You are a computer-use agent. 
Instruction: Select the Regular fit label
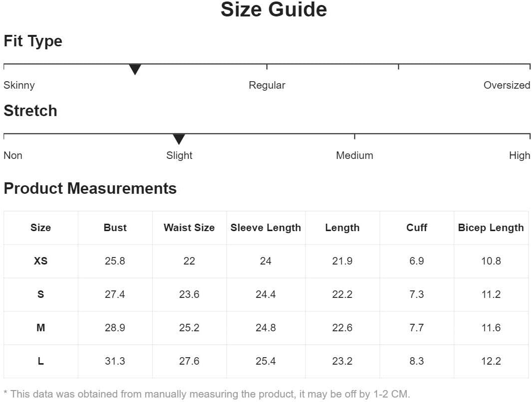(267, 85)
